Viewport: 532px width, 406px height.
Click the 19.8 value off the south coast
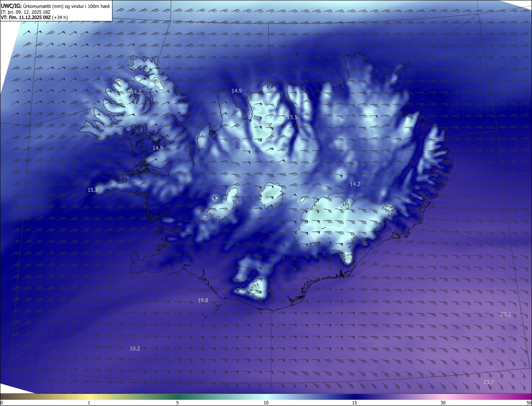point(203,300)
